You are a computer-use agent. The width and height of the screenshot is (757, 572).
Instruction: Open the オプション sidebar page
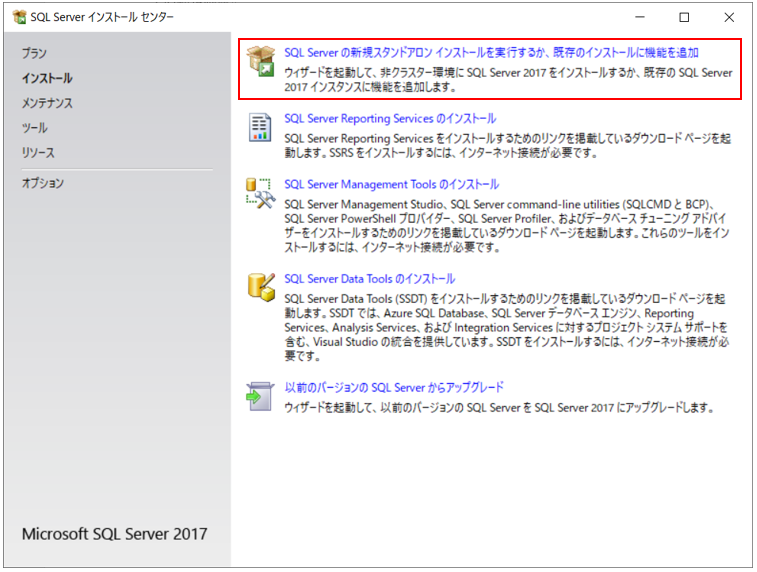[x=42, y=183]
